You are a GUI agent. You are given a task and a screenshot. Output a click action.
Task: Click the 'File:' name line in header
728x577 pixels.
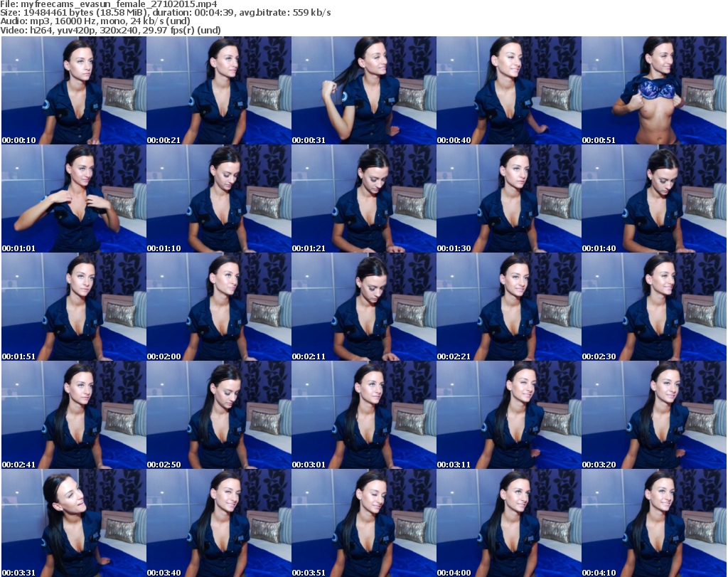click(109, 4)
